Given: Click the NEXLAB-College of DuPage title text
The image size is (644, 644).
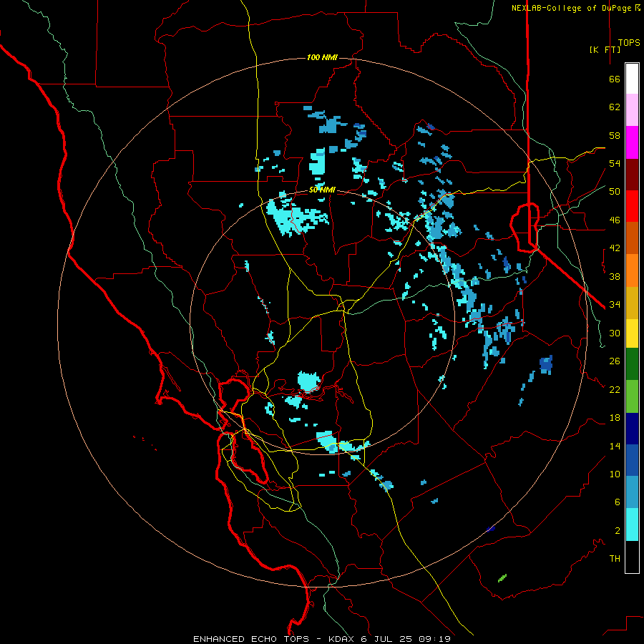Looking at the screenshot, I should coord(571,8).
